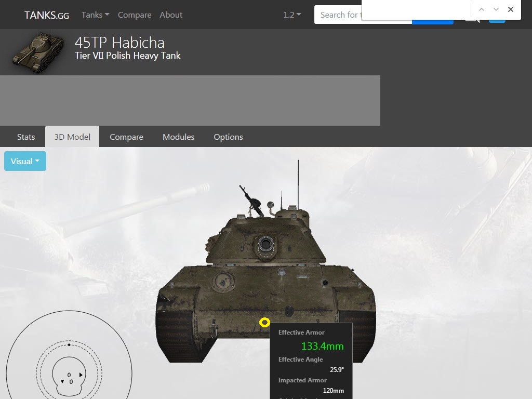Expand the 1.2 version dropdown
Screen dimensions: 532x399
coord(292,15)
